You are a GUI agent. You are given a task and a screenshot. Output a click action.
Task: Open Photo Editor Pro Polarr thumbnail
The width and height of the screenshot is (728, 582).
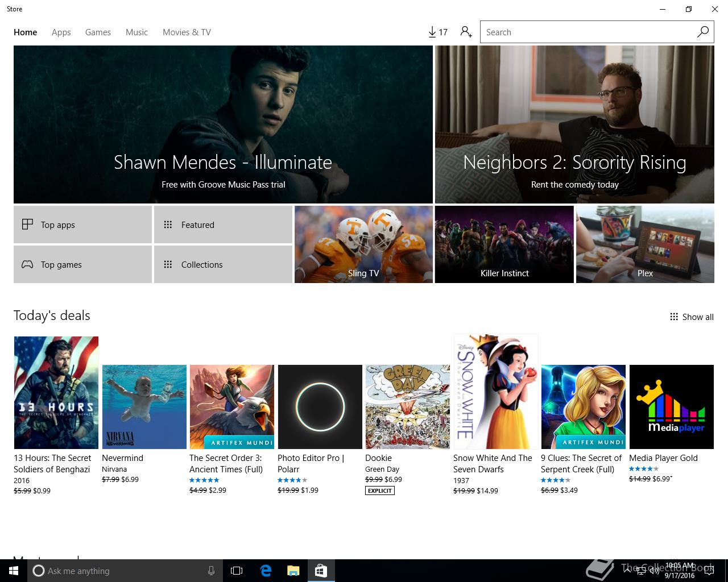pyautogui.click(x=320, y=407)
